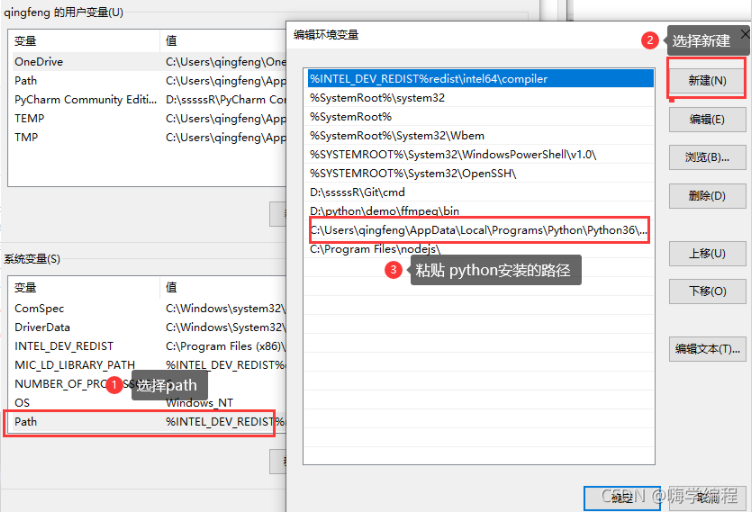Select the INTEL_DEV_REDIST system variable row

[x=150, y=346]
